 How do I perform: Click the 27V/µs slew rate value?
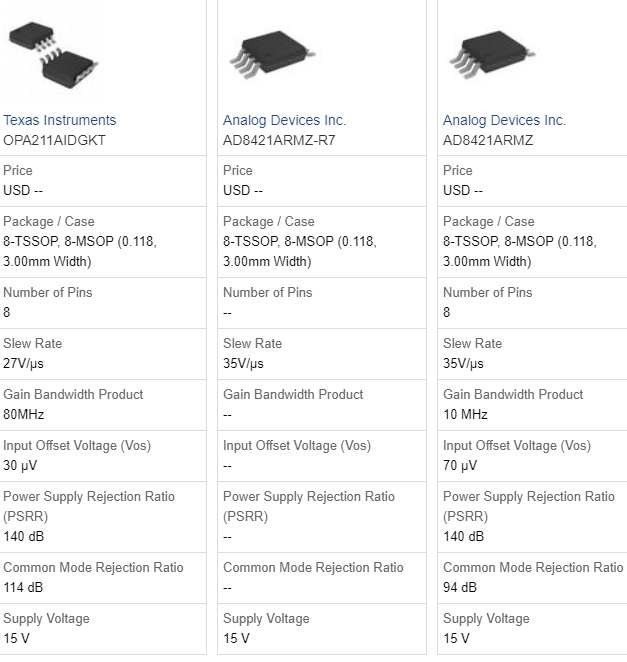point(24,363)
